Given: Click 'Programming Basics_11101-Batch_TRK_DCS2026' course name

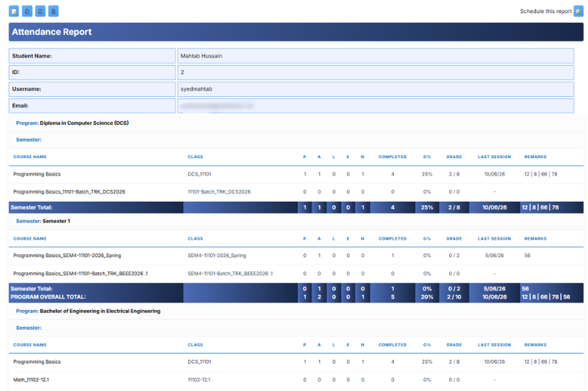Looking at the screenshot, I should click(69, 191).
